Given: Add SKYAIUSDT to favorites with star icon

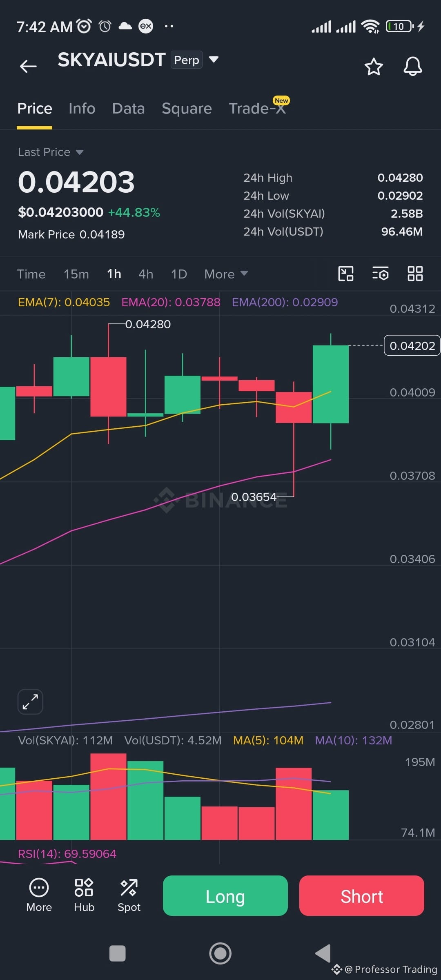Looking at the screenshot, I should (373, 67).
